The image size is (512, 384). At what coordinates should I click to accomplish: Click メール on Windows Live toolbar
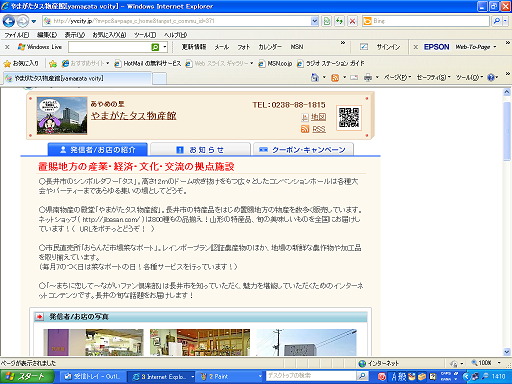pos(221,47)
